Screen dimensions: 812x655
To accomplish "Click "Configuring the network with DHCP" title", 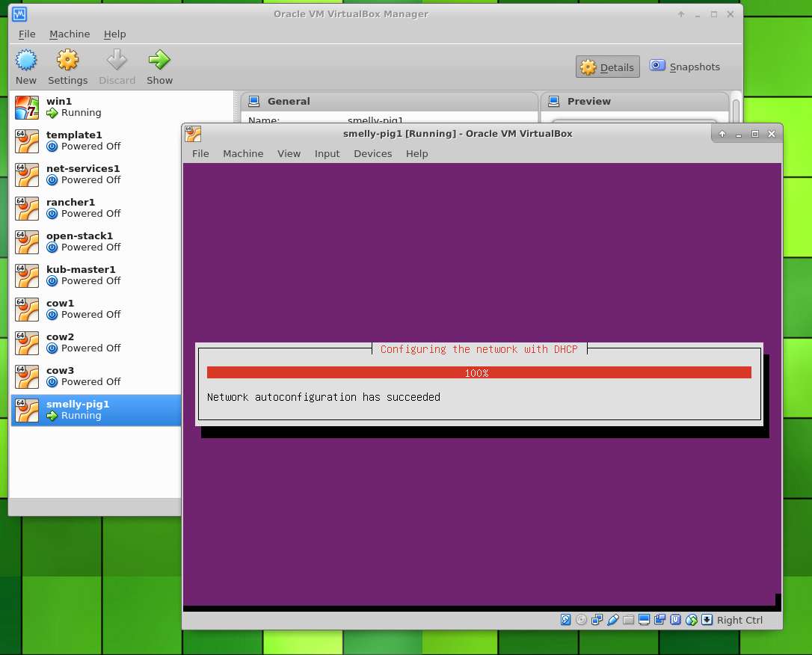I will tap(479, 349).
